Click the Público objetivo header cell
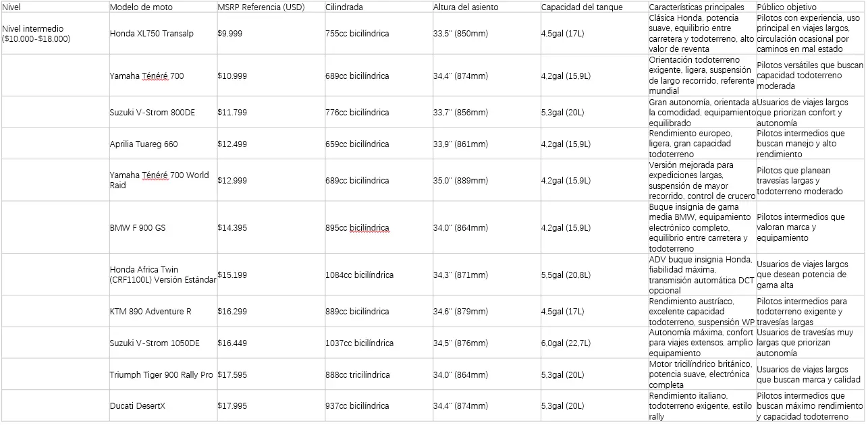This screenshot has height=425, width=868. click(810, 7)
